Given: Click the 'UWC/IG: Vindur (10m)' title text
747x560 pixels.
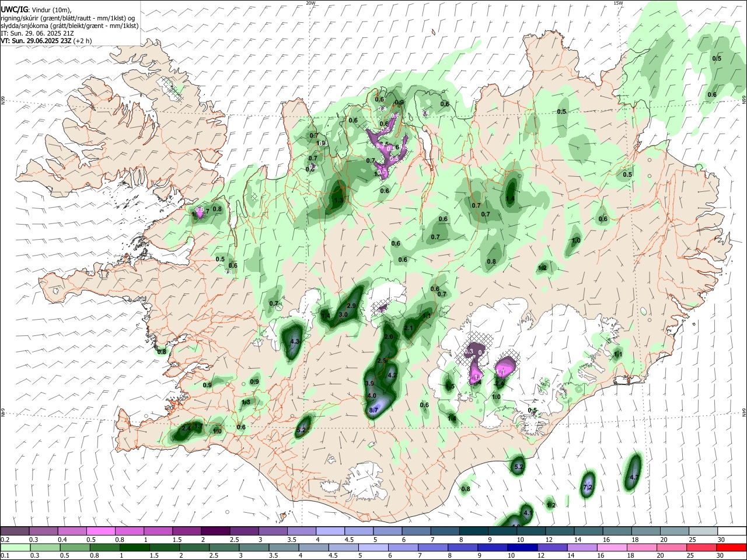Looking at the screenshot, I should (x=36, y=10).
